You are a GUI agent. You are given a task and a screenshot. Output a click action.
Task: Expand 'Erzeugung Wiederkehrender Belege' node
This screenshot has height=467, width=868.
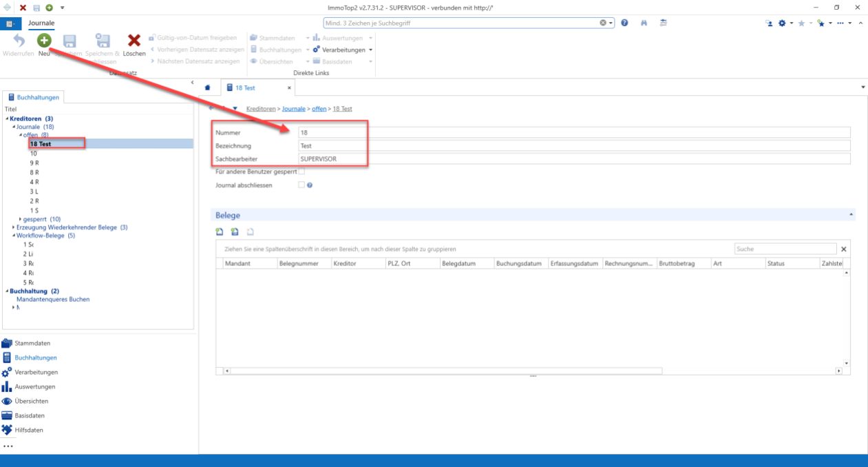pyautogui.click(x=14, y=227)
